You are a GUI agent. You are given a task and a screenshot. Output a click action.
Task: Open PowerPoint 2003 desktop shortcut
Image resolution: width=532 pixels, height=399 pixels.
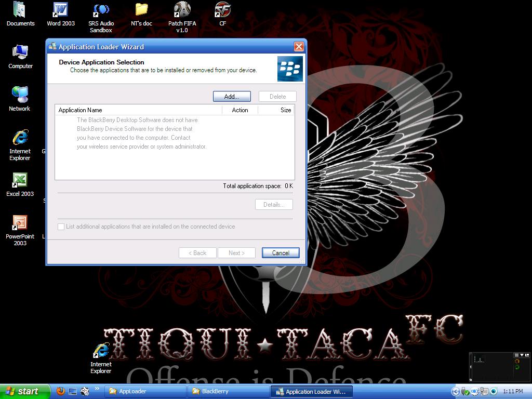(x=20, y=223)
